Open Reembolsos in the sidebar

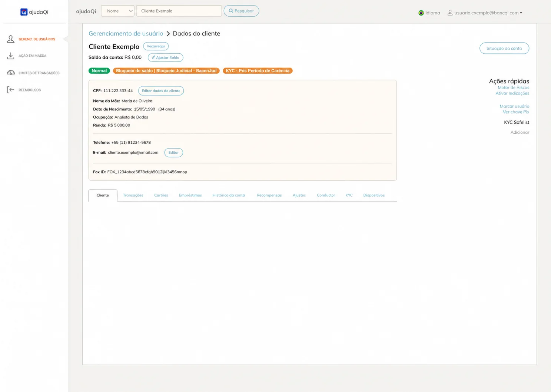[30, 90]
